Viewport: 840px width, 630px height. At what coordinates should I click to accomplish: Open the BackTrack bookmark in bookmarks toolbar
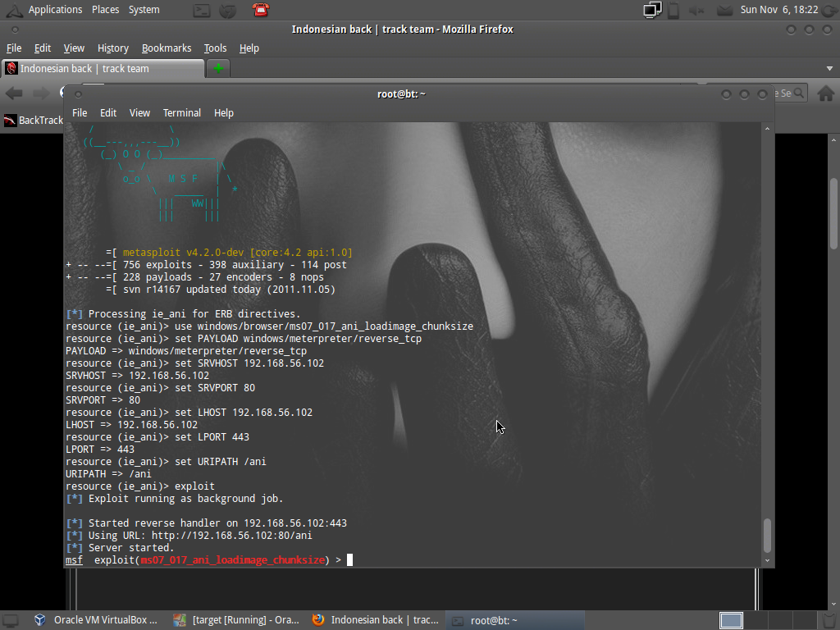(x=33, y=121)
